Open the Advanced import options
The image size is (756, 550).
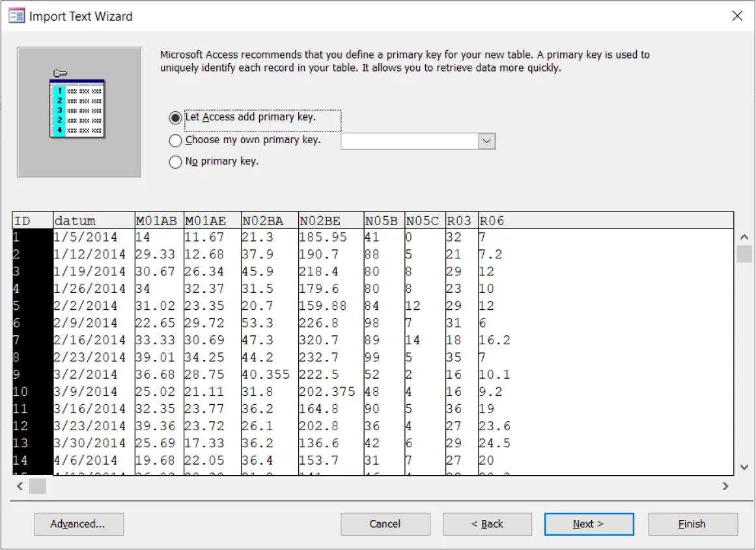point(79,524)
